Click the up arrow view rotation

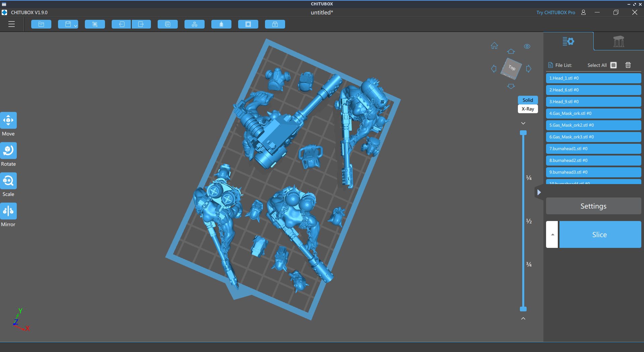tap(511, 51)
